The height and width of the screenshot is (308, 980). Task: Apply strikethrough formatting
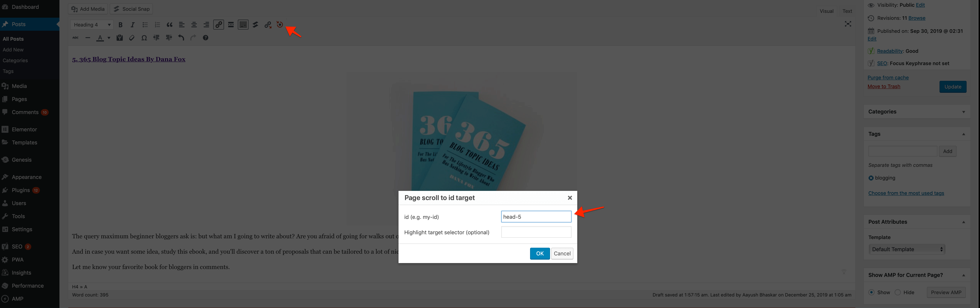click(75, 38)
